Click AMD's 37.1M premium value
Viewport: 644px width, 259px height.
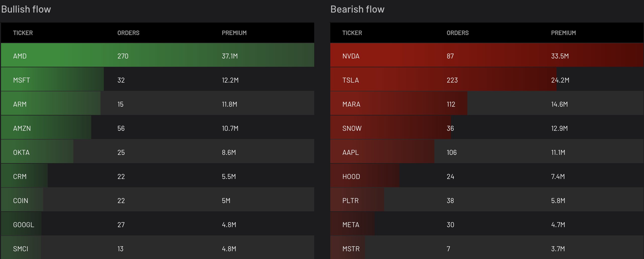tap(230, 56)
